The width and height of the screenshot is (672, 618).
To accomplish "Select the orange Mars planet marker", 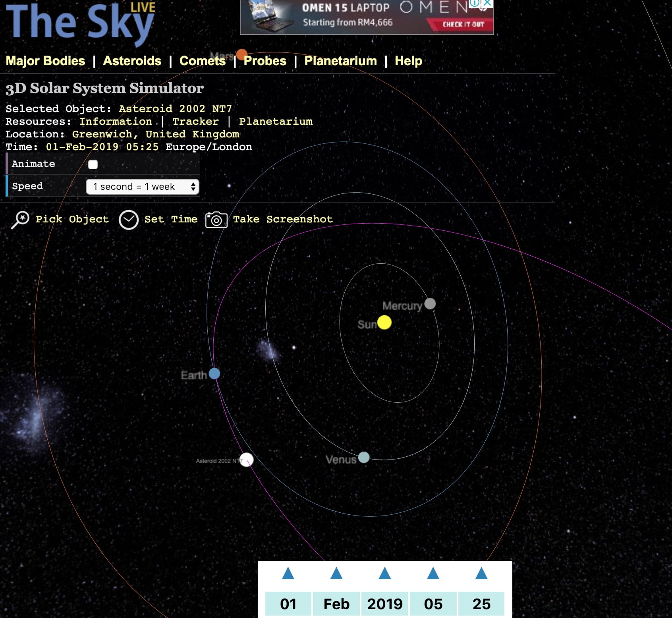I will tap(242, 54).
